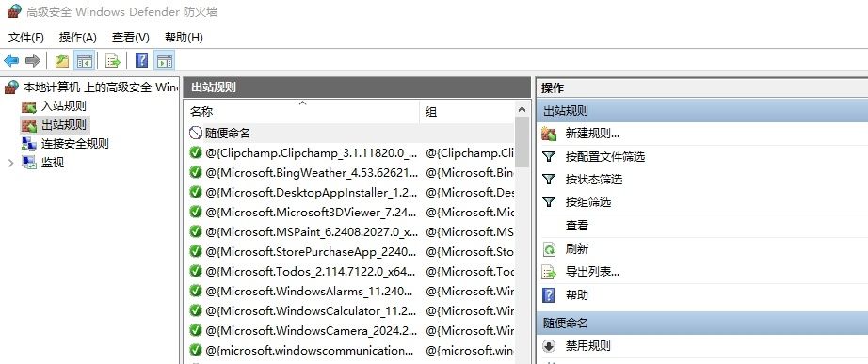Screen dimensions: 868x364
Task: Click the blue question mark beside 帮助
Action: pyautogui.click(x=549, y=294)
